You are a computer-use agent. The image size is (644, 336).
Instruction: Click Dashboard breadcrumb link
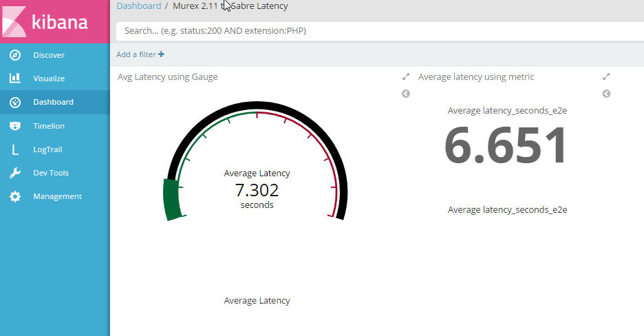(x=139, y=6)
